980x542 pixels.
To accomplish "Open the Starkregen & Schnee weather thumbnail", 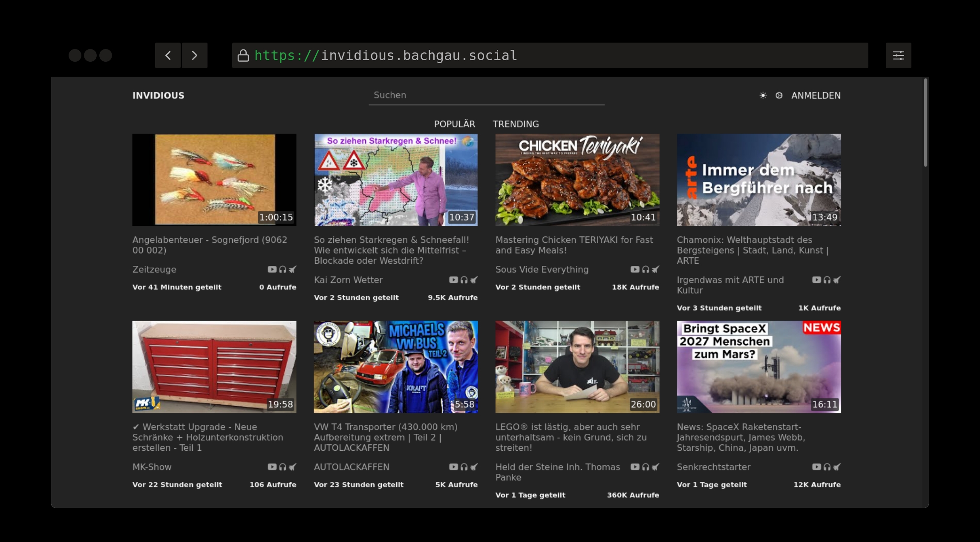I will pyautogui.click(x=396, y=180).
